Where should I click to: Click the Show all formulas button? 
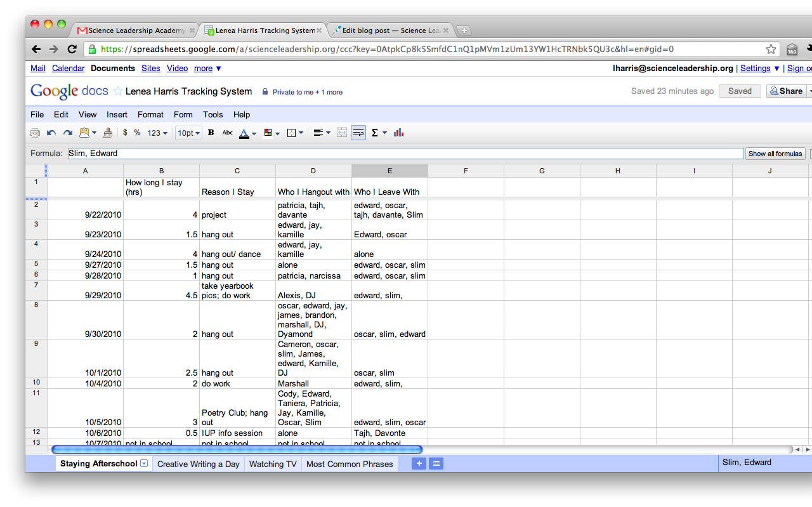coord(775,154)
